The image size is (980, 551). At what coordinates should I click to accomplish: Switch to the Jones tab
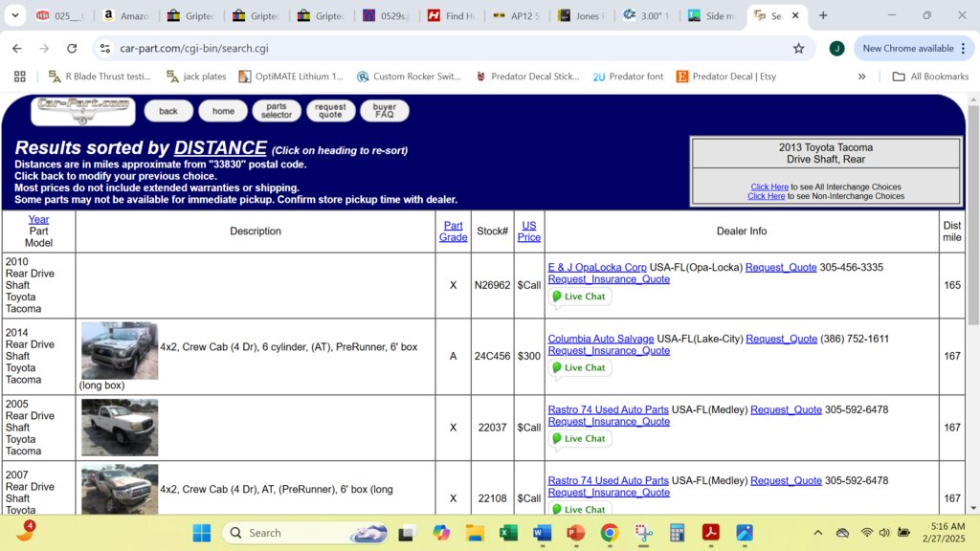(581, 15)
